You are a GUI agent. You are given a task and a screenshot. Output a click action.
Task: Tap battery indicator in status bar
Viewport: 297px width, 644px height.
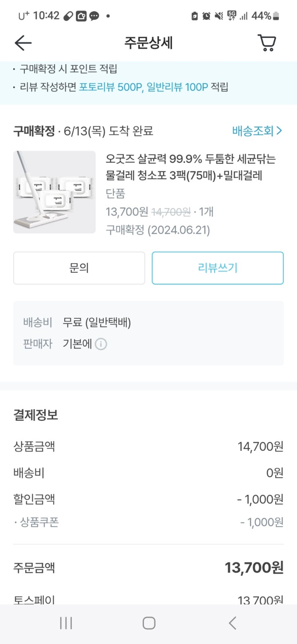(x=276, y=16)
